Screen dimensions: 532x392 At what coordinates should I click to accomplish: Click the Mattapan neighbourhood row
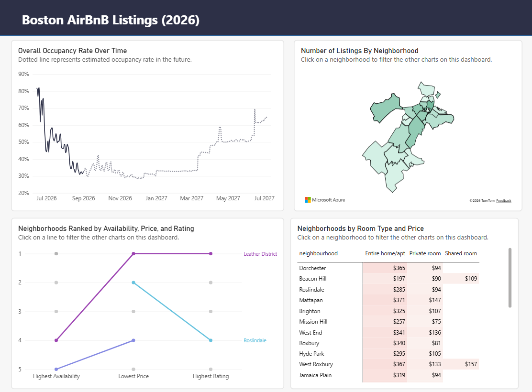388,300
